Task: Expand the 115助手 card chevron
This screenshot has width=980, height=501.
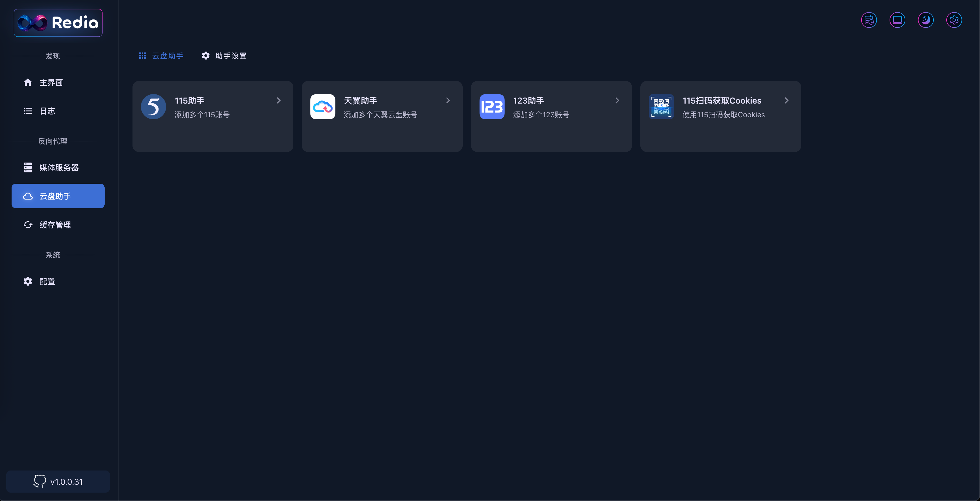Action: pos(278,100)
